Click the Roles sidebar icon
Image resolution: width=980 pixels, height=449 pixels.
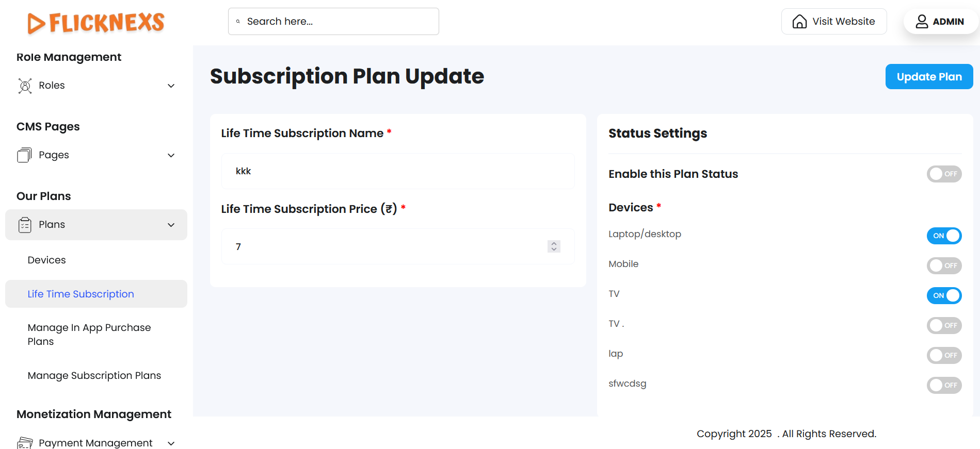pos(25,86)
